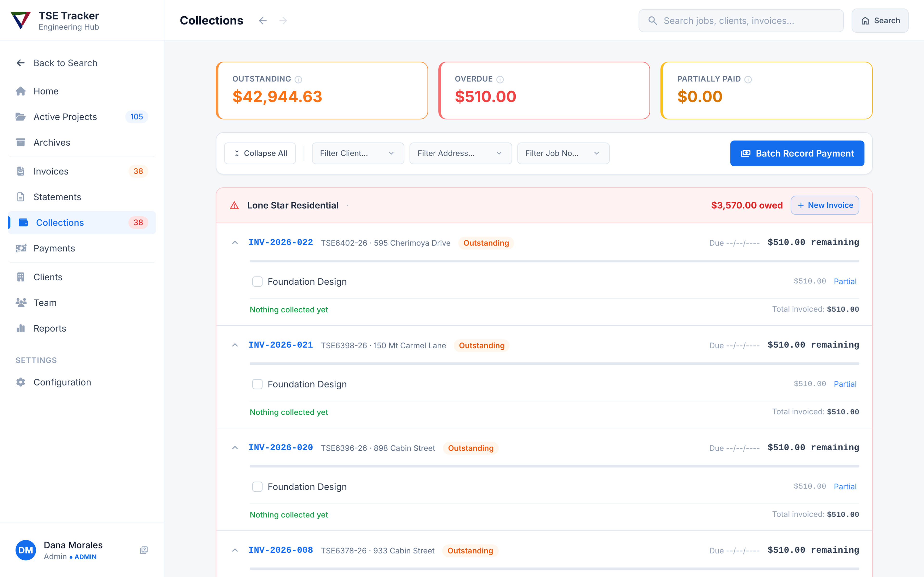
Task: Focus the search jobs, clients, invoices field
Action: click(741, 21)
